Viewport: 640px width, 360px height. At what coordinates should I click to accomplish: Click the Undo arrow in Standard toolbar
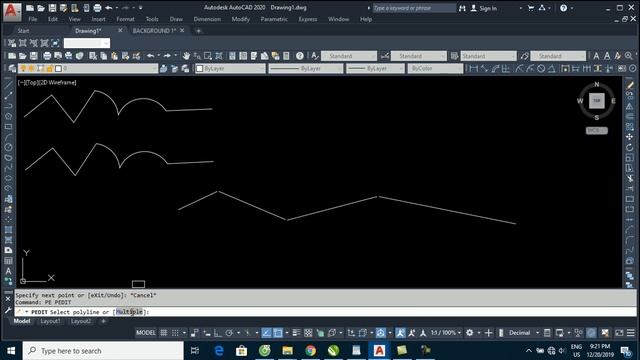[x=151, y=56]
